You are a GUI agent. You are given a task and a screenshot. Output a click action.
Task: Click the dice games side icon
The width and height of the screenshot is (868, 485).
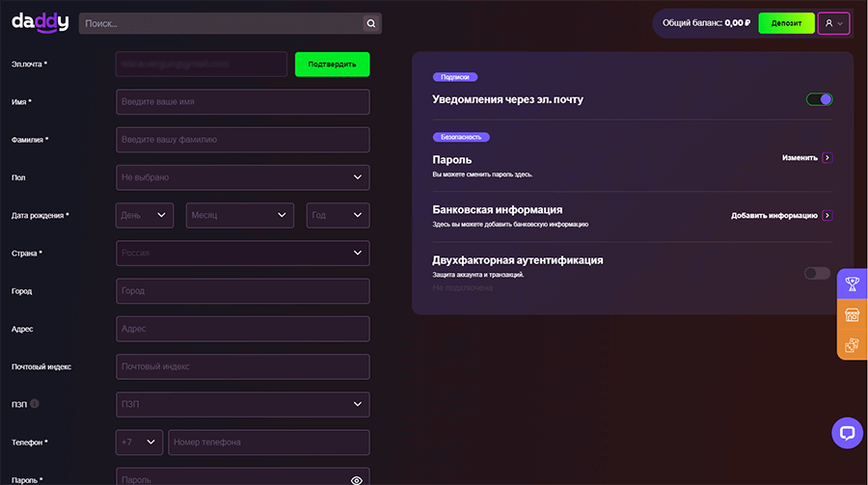[852, 345]
